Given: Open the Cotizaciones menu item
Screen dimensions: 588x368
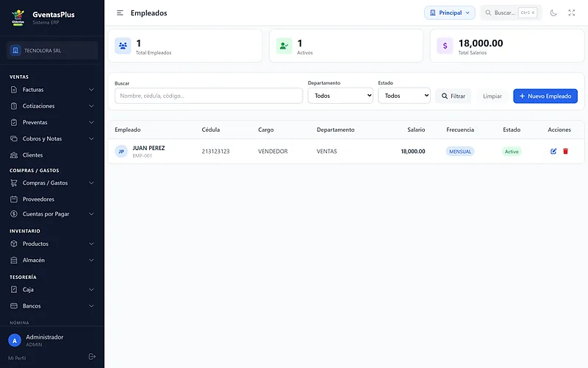Looking at the screenshot, I should pyautogui.click(x=52, y=106).
